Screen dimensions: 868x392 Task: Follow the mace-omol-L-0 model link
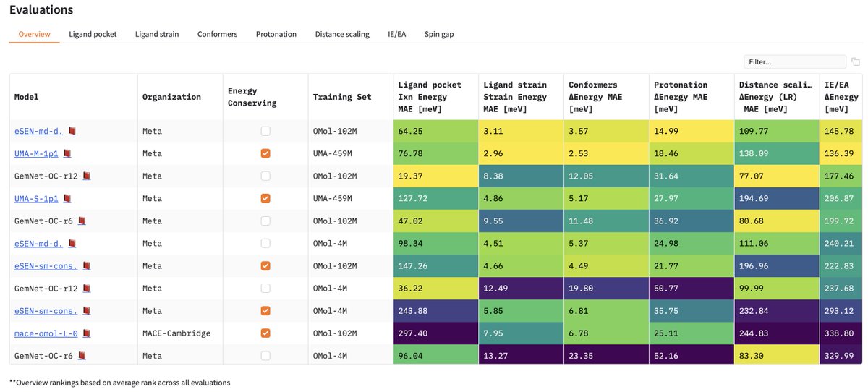pyautogui.click(x=46, y=333)
